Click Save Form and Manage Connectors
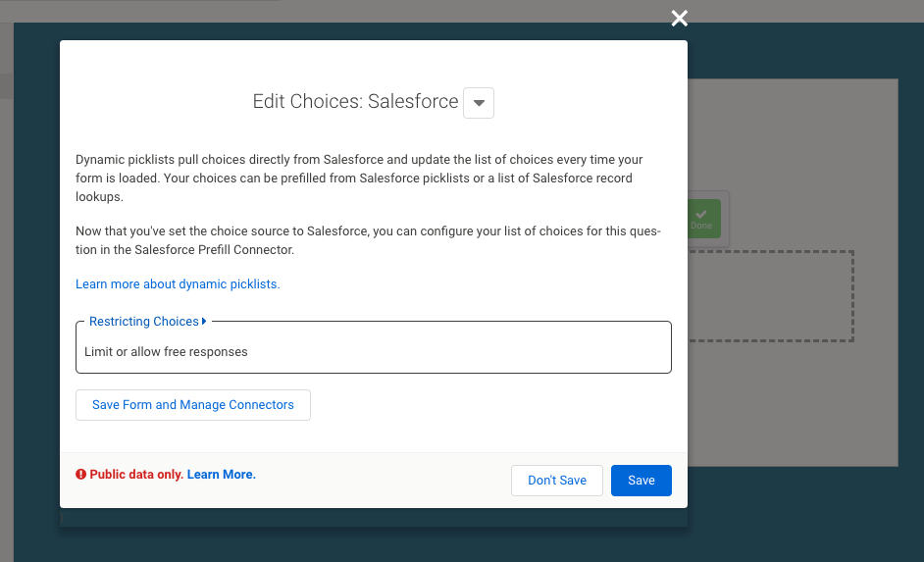Screen dimensions: 924x562 click(x=192, y=405)
